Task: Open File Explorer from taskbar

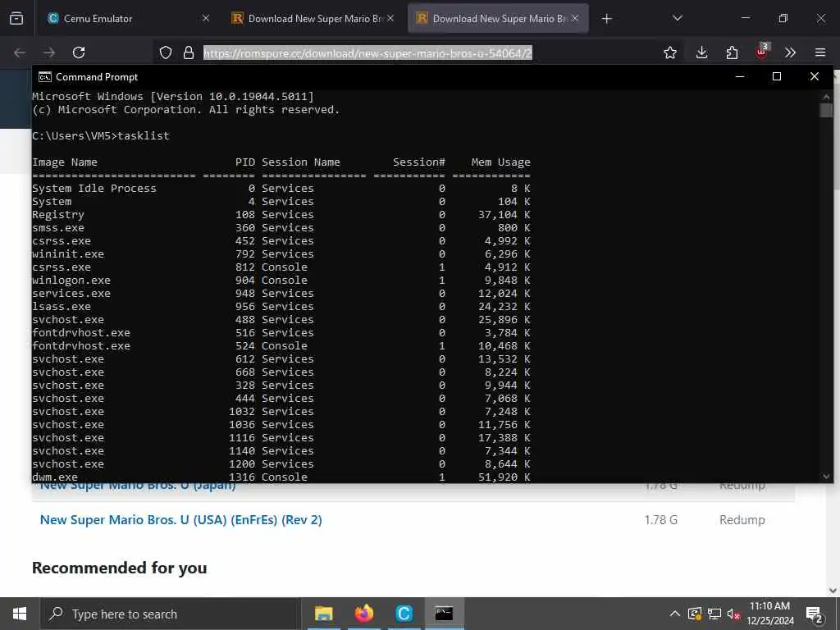Action: (323, 614)
